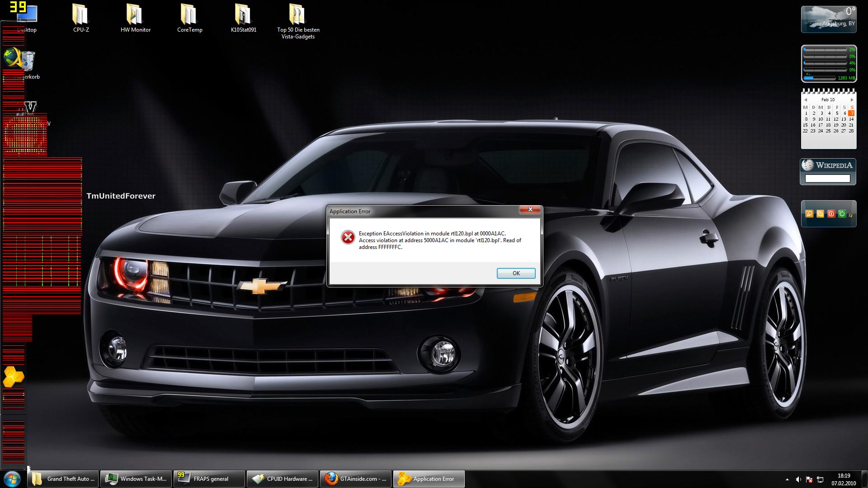The height and width of the screenshot is (488, 868).
Task: Switch to GTAinside.com Firefox taskbar item
Action: click(356, 479)
